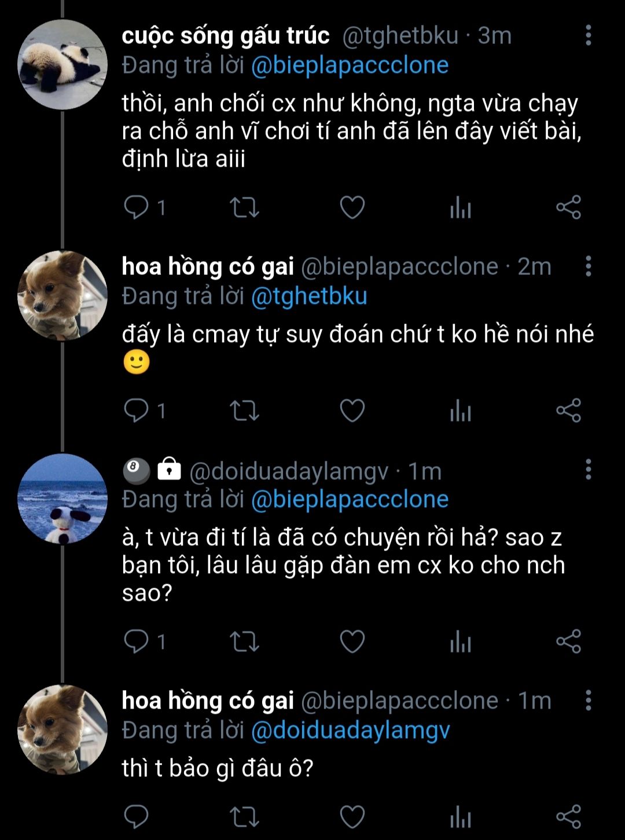The width and height of the screenshot is (625, 840).
Task: Open three-dot menu on @doiduadaylamgv tweet
Action: (588, 469)
